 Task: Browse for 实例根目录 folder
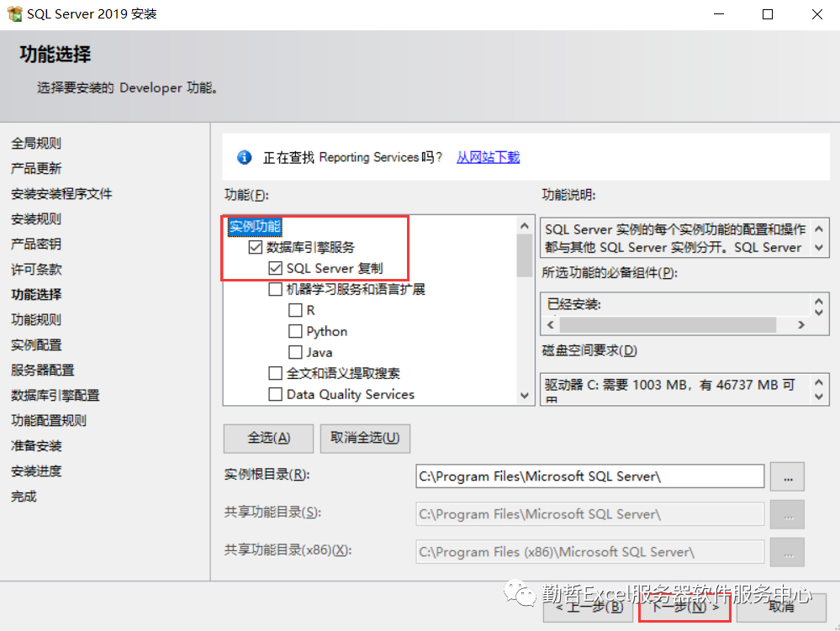click(x=788, y=477)
